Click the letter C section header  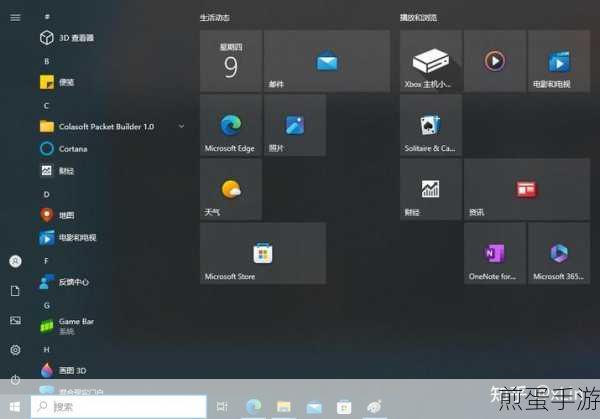click(x=46, y=106)
